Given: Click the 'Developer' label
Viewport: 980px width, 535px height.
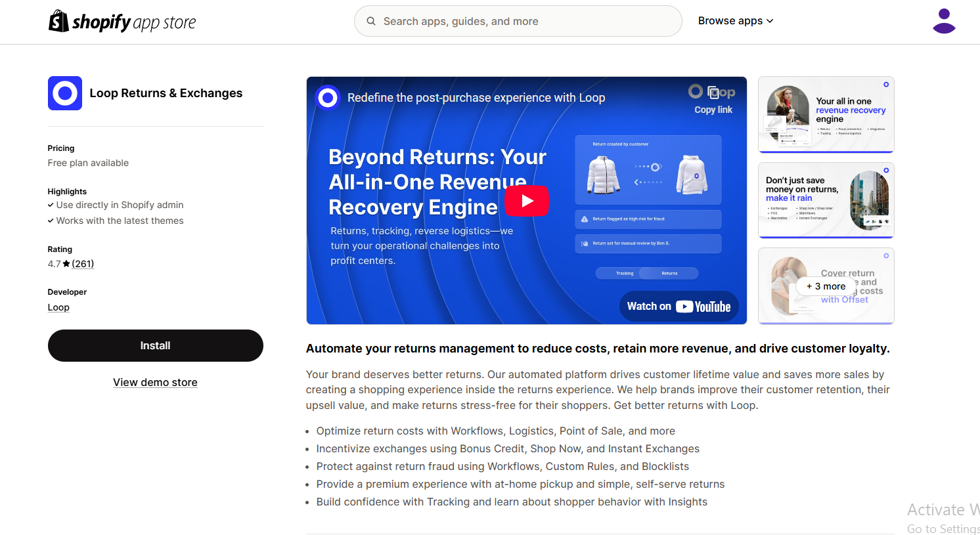Looking at the screenshot, I should point(67,292).
